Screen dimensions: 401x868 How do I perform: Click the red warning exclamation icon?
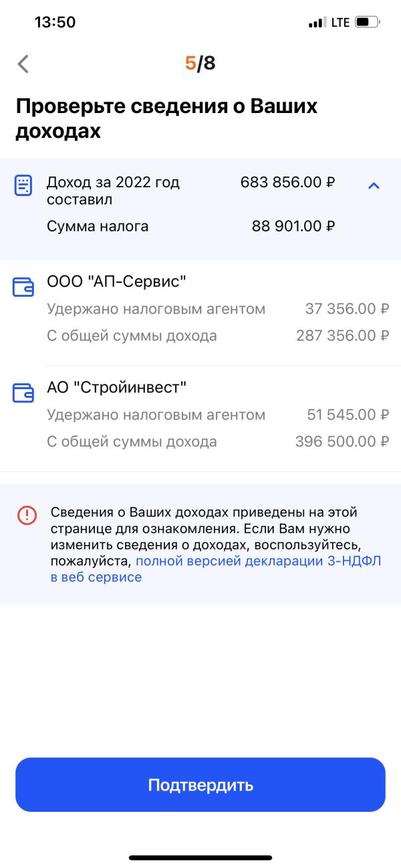coord(27,515)
